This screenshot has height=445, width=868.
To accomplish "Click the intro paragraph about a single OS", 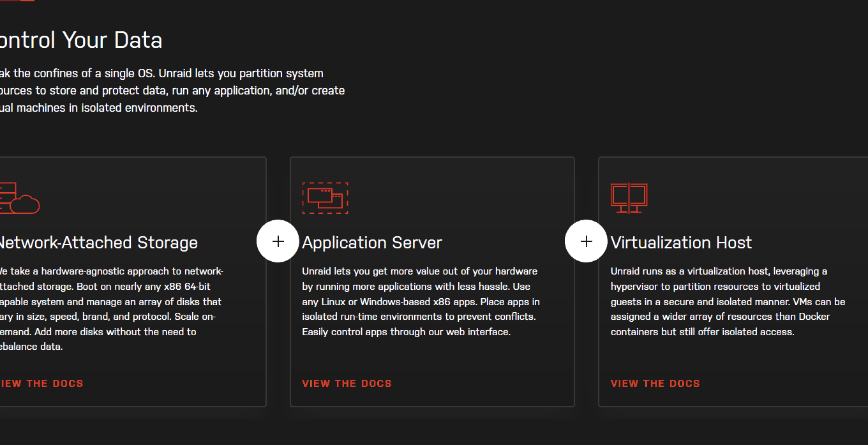I will [172, 91].
